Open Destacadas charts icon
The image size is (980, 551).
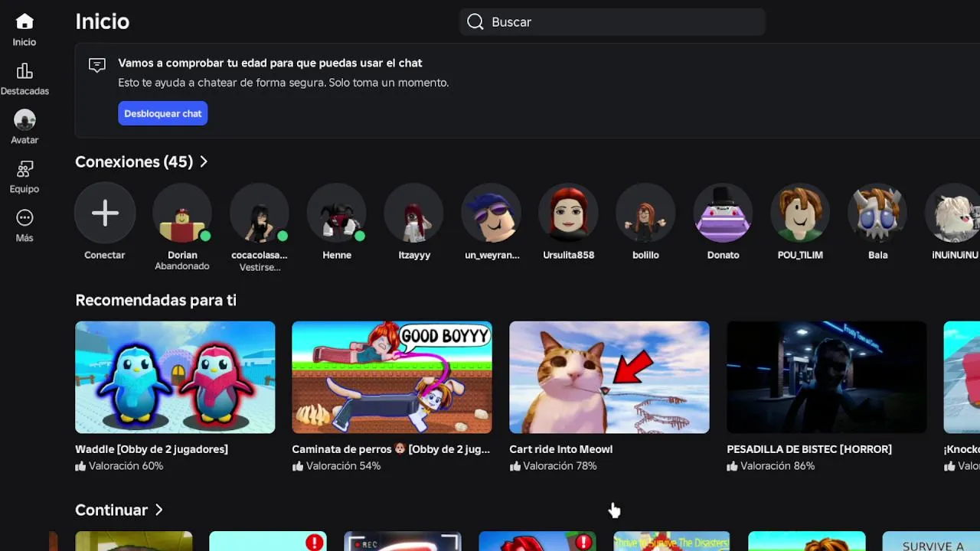coord(24,71)
